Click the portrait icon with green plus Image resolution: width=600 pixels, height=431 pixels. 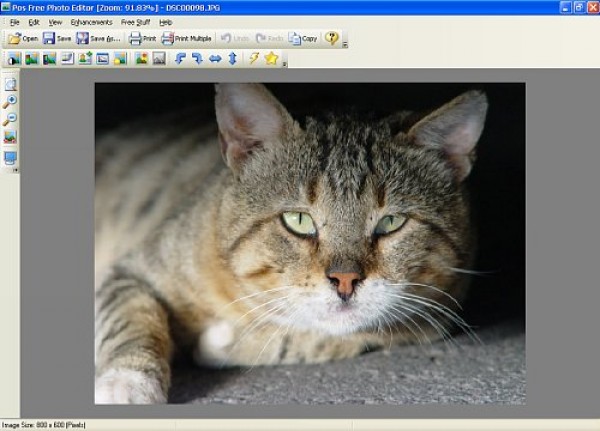[x=85, y=59]
